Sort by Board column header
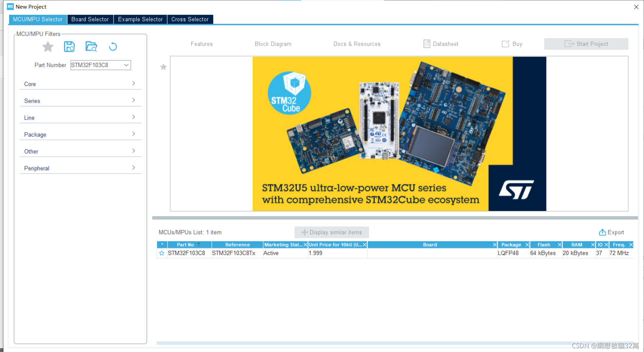This screenshot has height=352, width=644. pyautogui.click(x=430, y=245)
